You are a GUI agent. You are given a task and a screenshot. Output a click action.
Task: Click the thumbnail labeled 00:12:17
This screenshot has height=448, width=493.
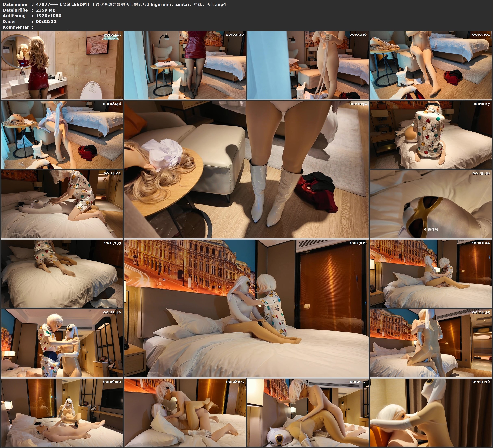point(431,135)
